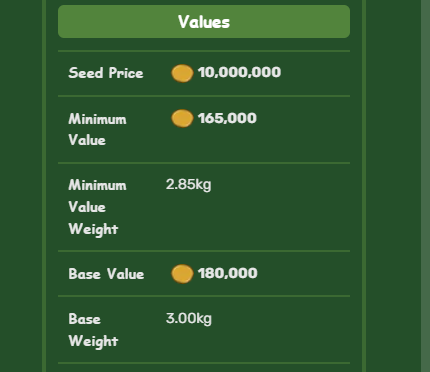Viewport: 430px width, 372px height.
Task: Select the Seed Price label
Action: tap(106, 73)
